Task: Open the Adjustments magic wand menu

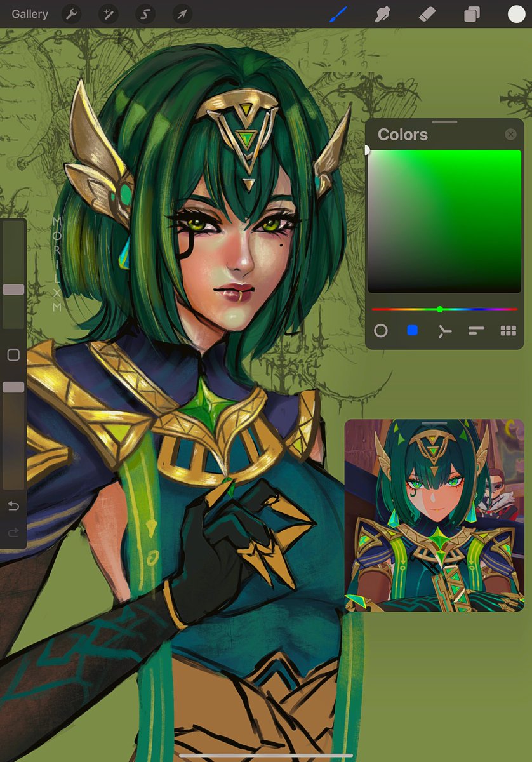Action: coord(108,14)
